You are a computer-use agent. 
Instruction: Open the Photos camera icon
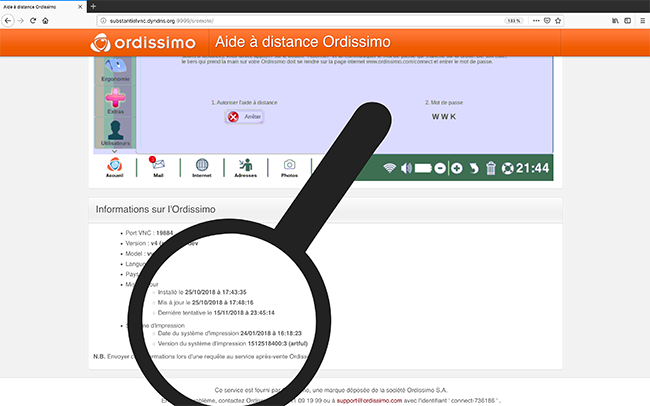[289, 167]
